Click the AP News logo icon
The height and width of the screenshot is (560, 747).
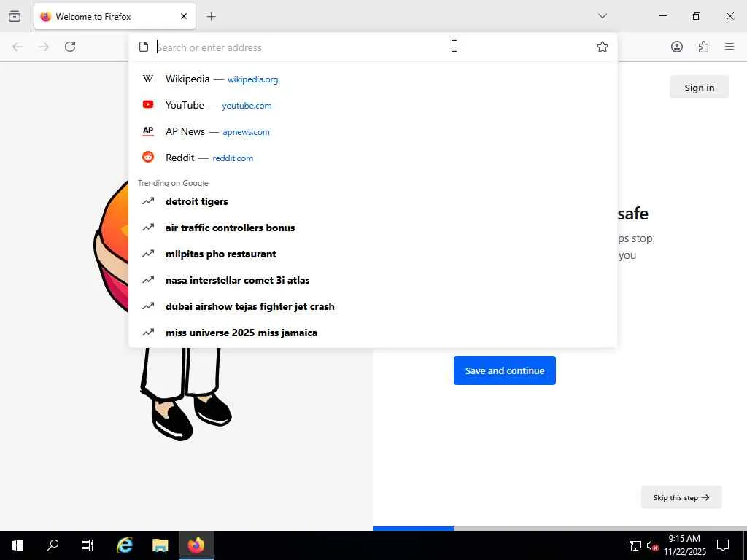pyautogui.click(x=148, y=131)
